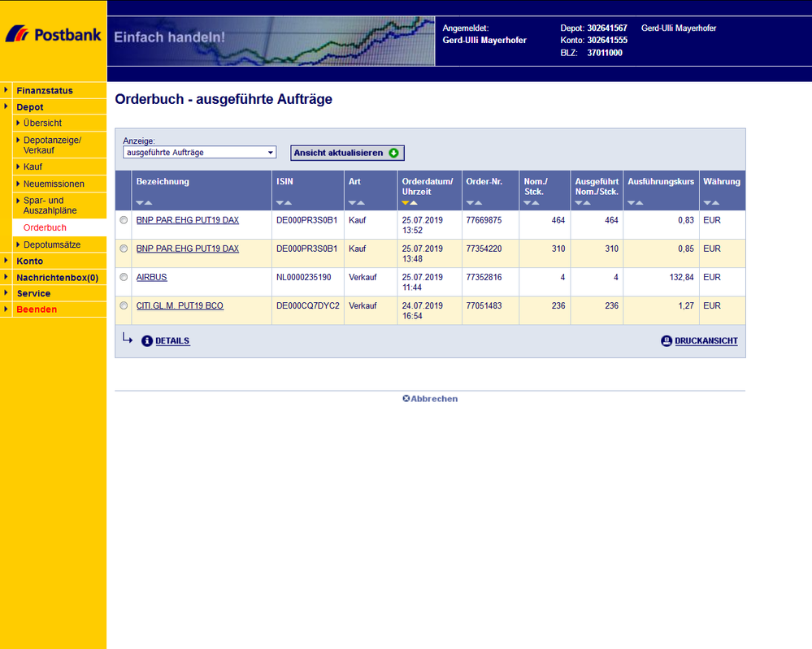The height and width of the screenshot is (649, 812).
Task: Sort Orderdatum/Uhrzeit column ascending
Action: [x=414, y=202]
